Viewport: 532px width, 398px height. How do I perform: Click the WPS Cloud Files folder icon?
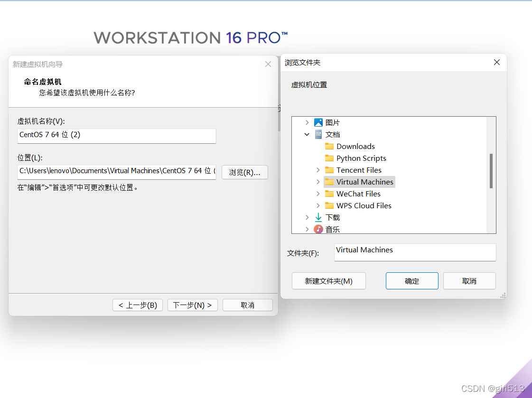329,205
